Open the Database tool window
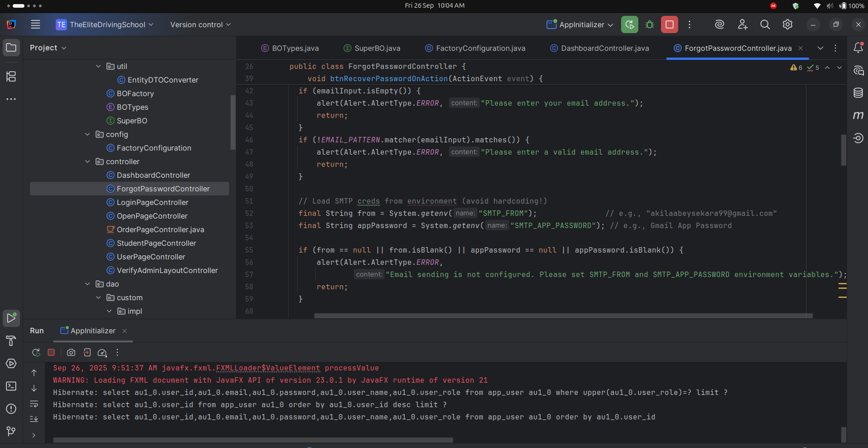 pyautogui.click(x=858, y=93)
